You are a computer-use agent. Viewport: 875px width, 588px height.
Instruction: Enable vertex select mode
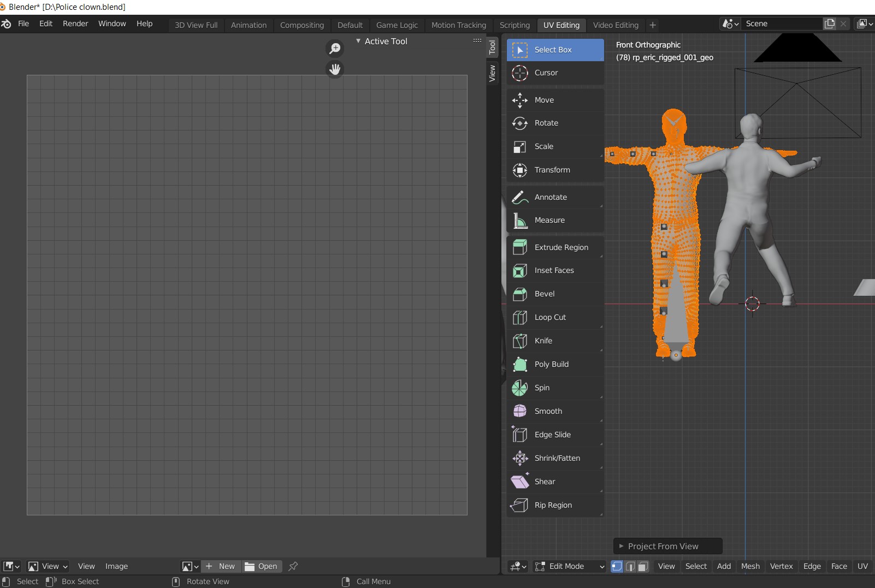coord(617,566)
